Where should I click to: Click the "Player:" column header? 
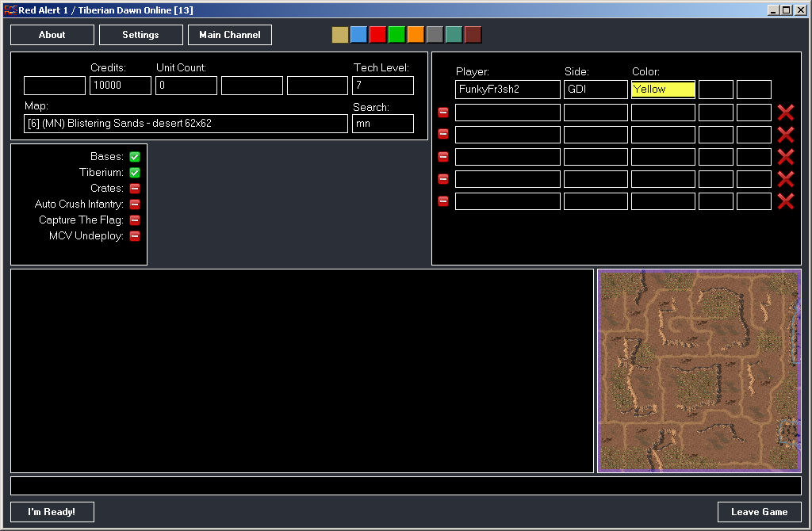pyautogui.click(x=473, y=72)
